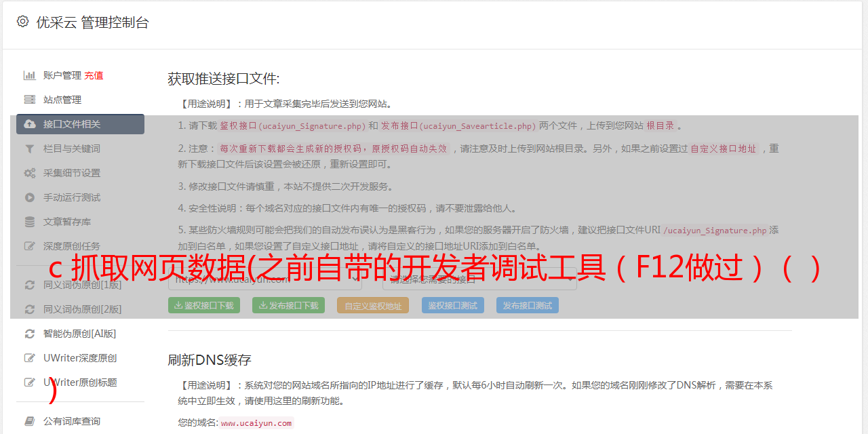Click the green 发布接口下载 button
The width and height of the screenshot is (868, 434).
pos(288,305)
